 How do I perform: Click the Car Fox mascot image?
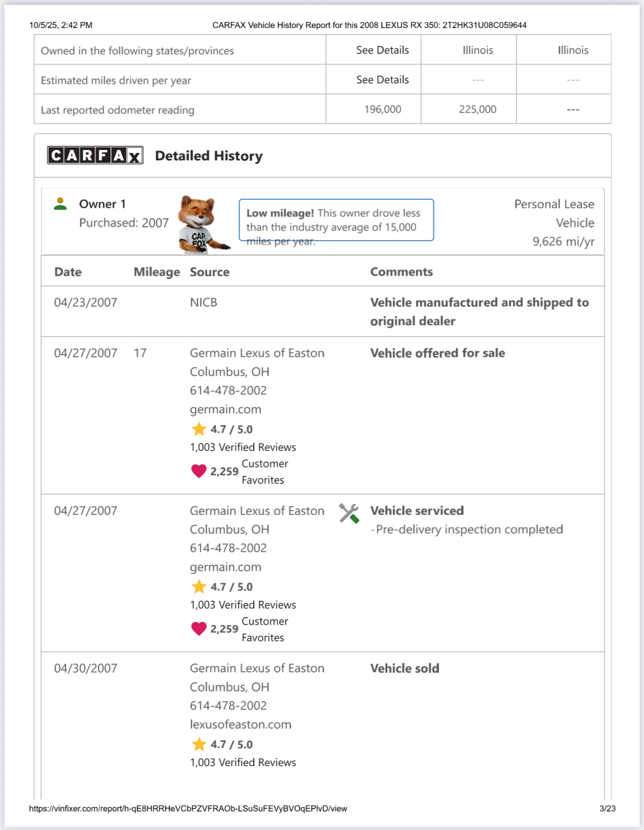pyautogui.click(x=201, y=224)
